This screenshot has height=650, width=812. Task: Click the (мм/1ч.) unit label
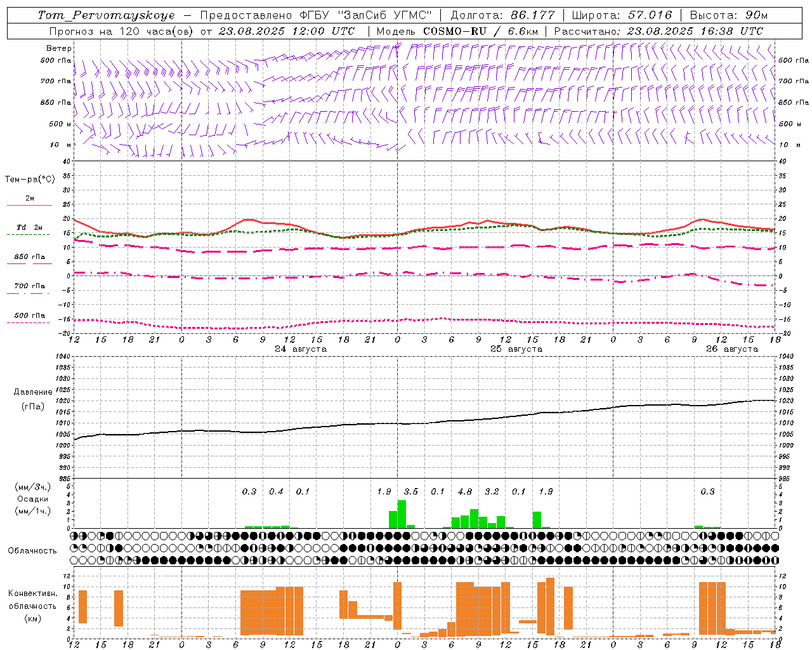pyautogui.click(x=32, y=511)
